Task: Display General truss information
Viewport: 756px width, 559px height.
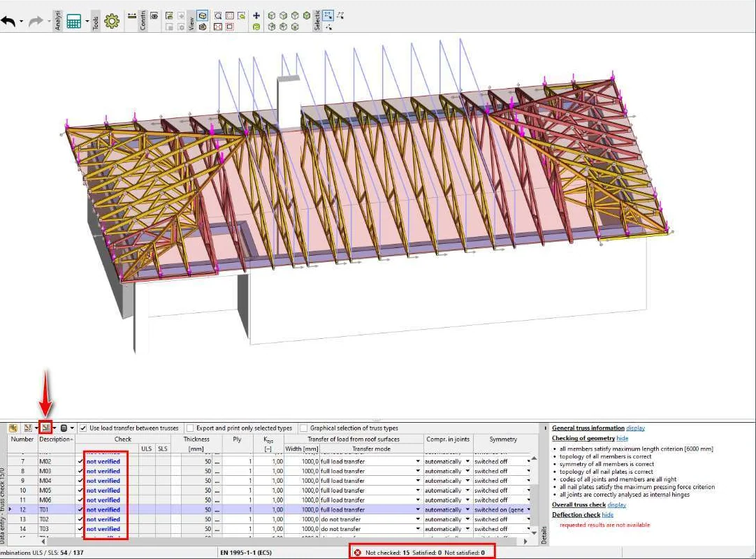Action: pos(635,428)
